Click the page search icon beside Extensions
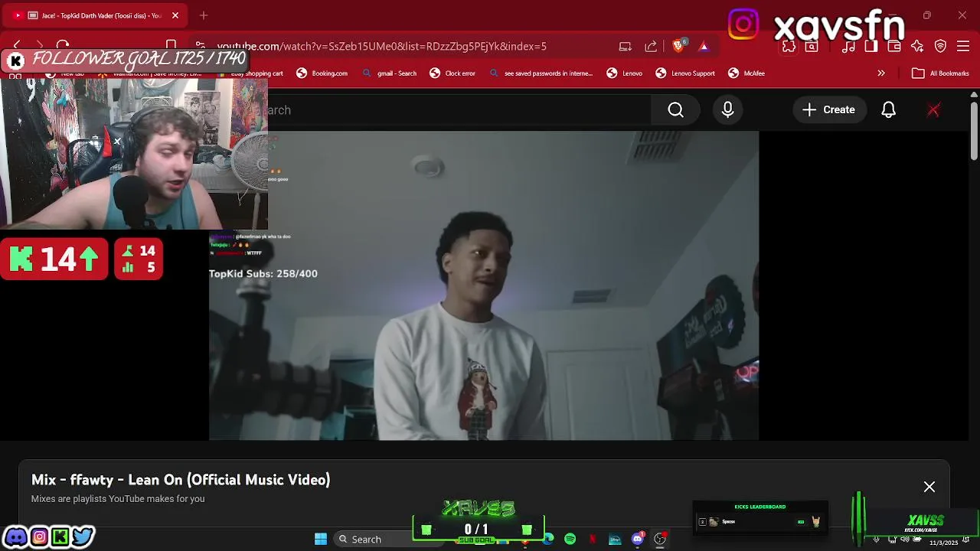This screenshot has width=980, height=551. tap(812, 47)
